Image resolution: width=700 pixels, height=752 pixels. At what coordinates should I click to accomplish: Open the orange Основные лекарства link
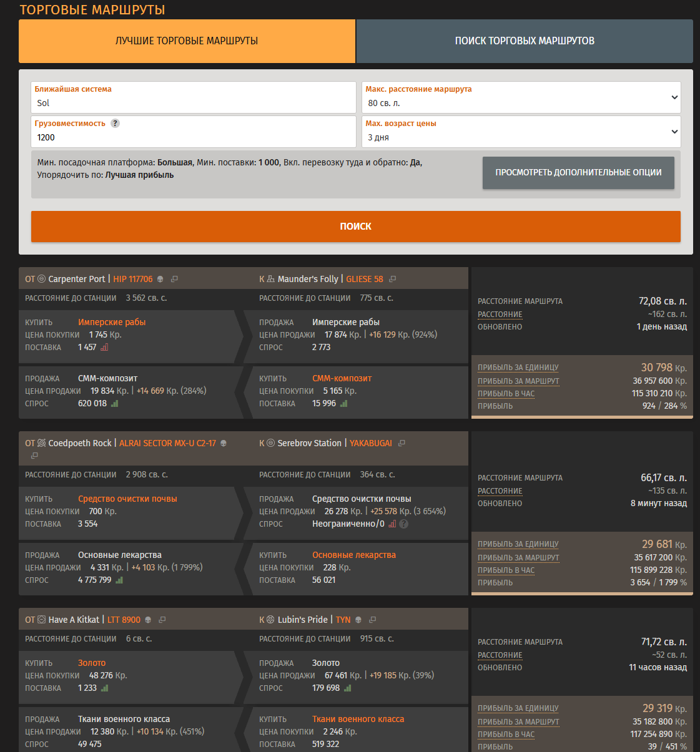pyautogui.click(x=354, y=555)
